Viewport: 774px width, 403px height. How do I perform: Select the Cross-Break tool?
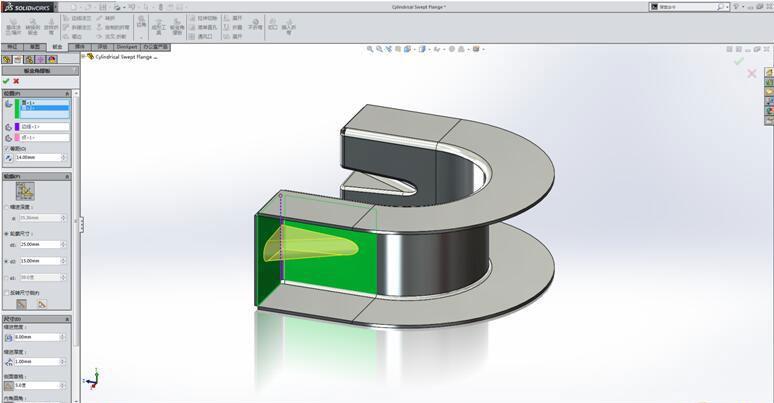coord(112,37)
